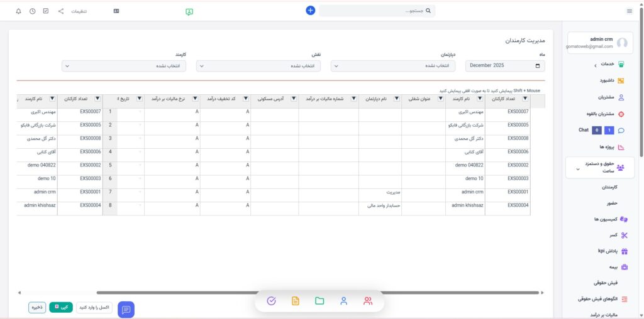Open filter arrow on نام دپارتمان column
The height and width of the screenshot is (319, 644).
click(397, 99)
